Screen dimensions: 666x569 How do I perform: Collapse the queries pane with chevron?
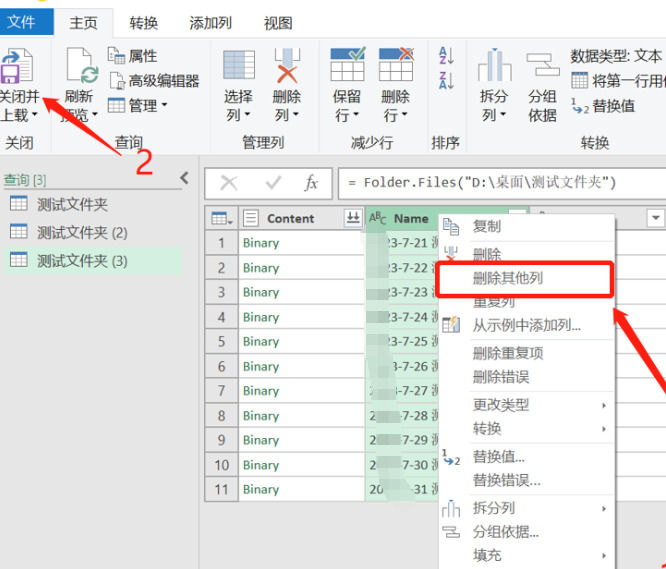pos(184,179)
